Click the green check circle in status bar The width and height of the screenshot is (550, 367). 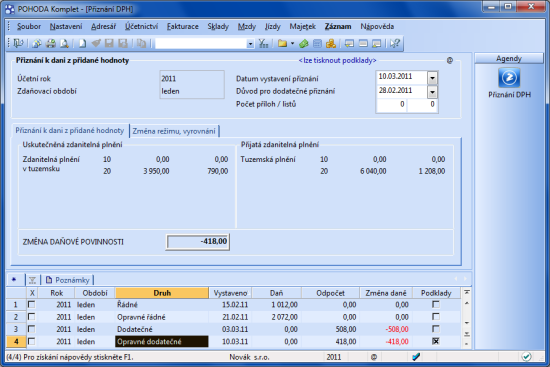pos(526,357)
